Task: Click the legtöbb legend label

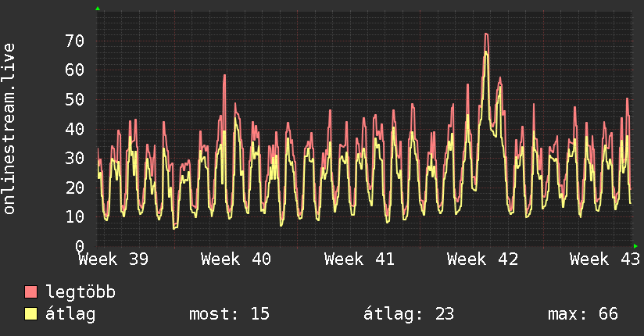Action: pyautogui.click(x=80, y=292)
